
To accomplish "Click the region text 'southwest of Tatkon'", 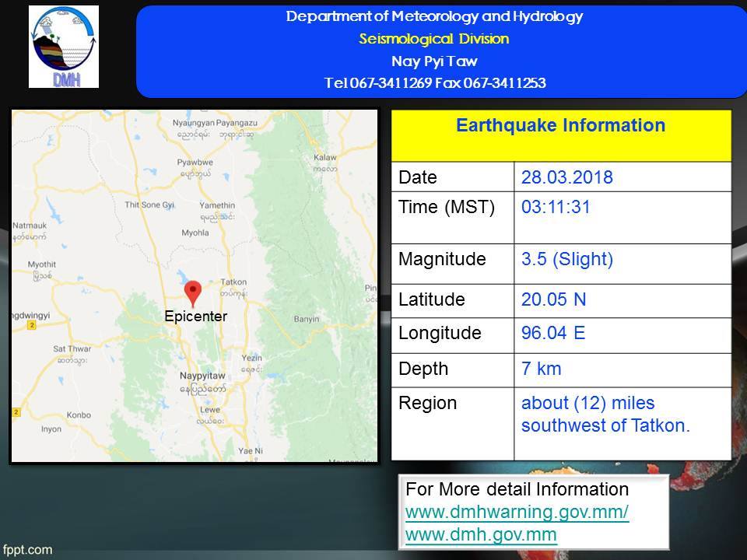I will coord(605,425).
